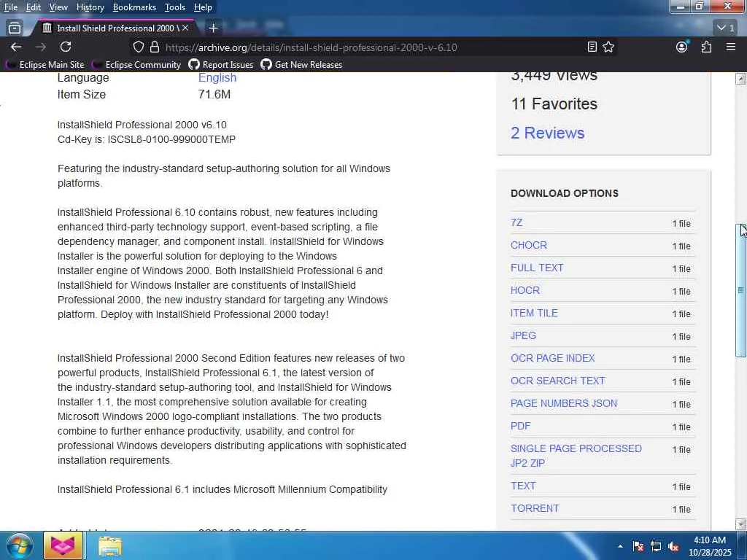Image resolution: width=747 pixels, height=560 pixels.
Task: Open the View menu
Action: click(58, 7)
